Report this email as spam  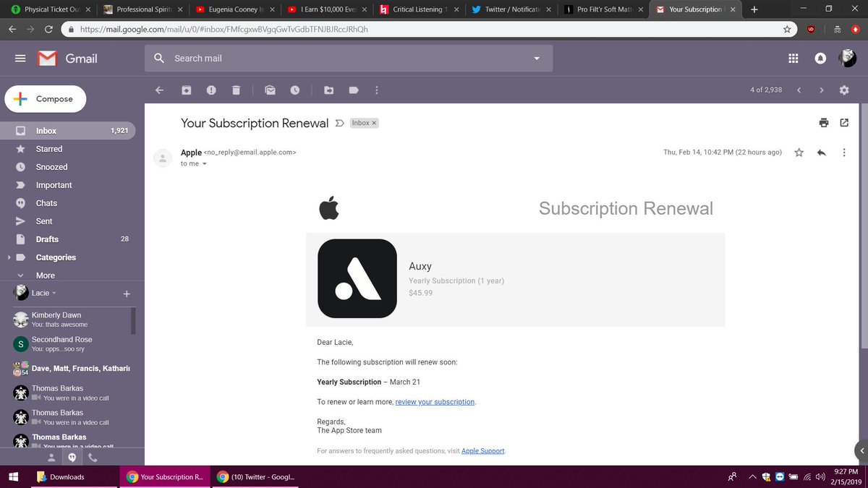[211, 90]
